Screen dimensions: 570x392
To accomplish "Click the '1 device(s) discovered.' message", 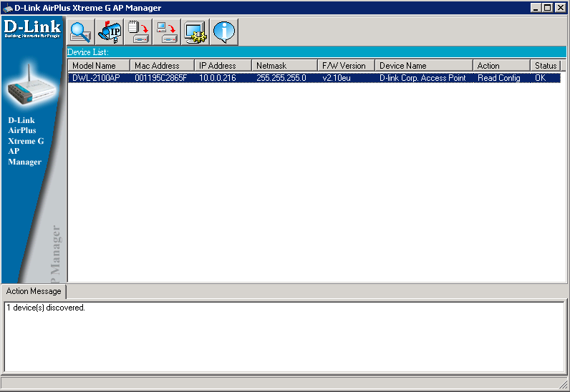I will pos(46,308).
